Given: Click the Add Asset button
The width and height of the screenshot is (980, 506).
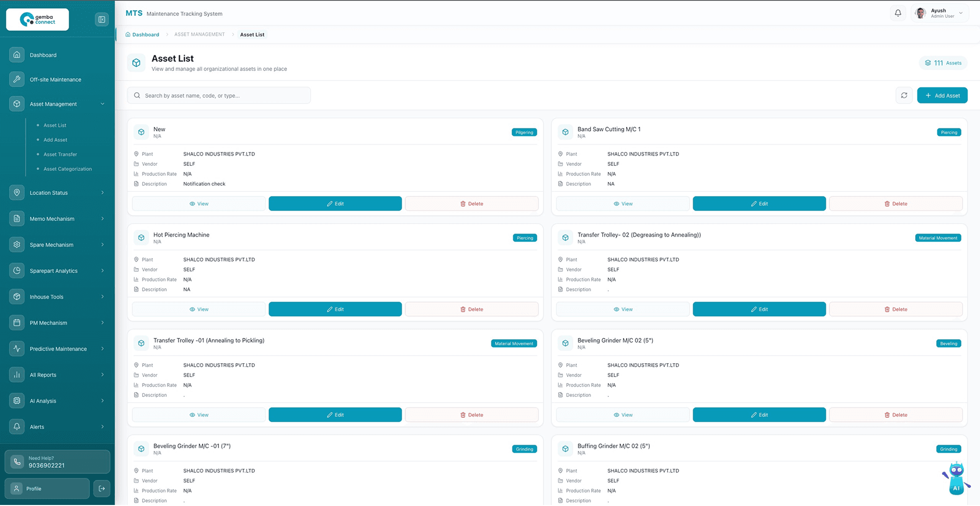Looking at the screenshot, I should [942, 95].
